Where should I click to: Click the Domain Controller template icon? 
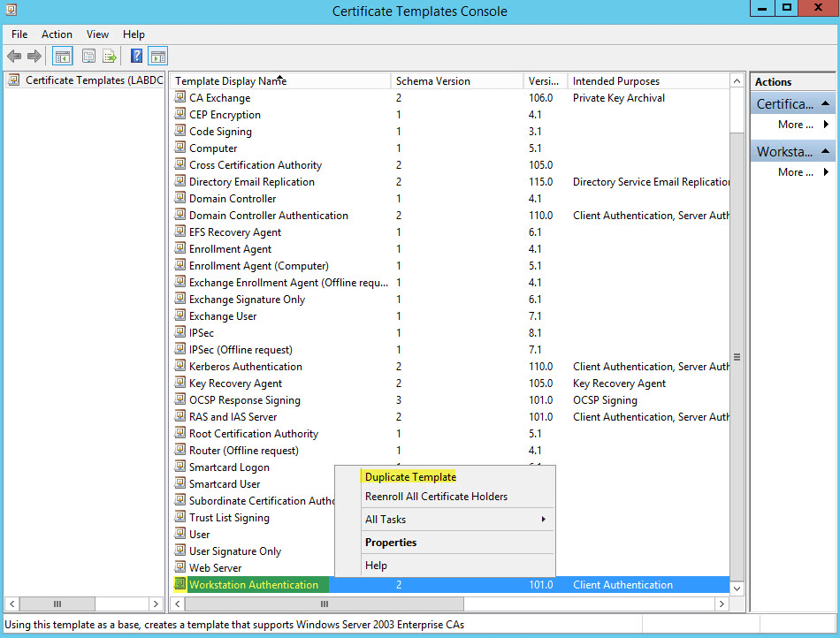point(180,198)
